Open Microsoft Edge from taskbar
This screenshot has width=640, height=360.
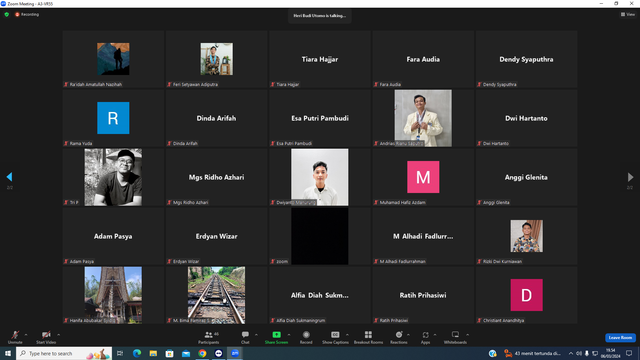click(137, 353)
